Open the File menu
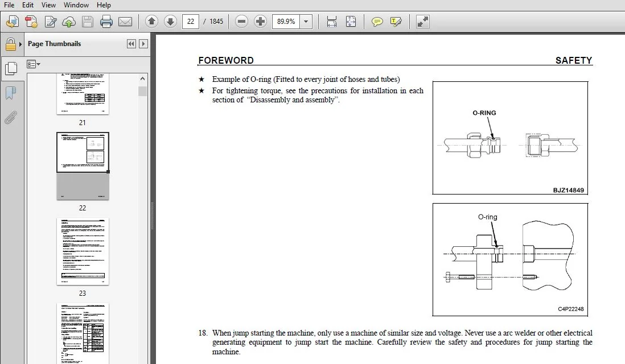 coord(9,5)
